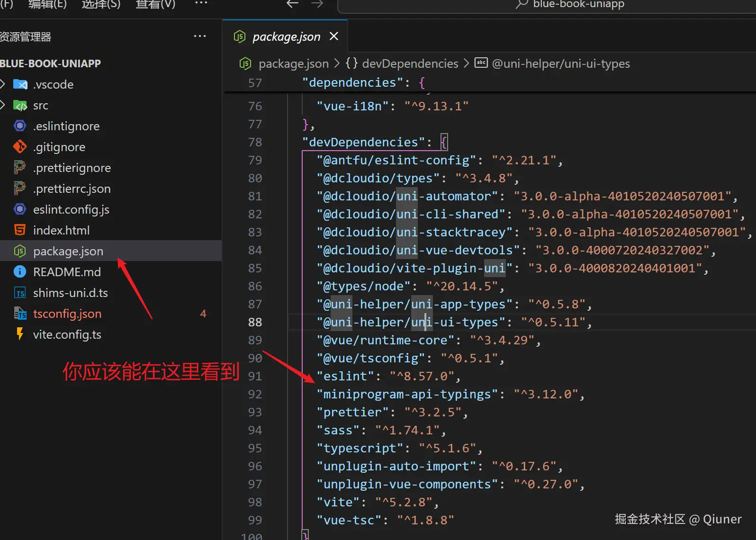756x540 pixels.
Task: Click the HTML5 icon beside index.html
Action: [20, 230]
